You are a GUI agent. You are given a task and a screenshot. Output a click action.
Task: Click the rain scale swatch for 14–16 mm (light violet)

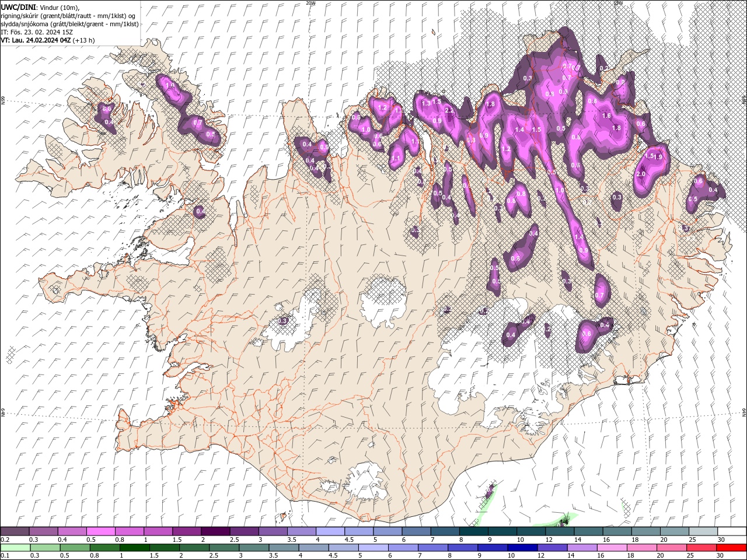tap(582, 548)
